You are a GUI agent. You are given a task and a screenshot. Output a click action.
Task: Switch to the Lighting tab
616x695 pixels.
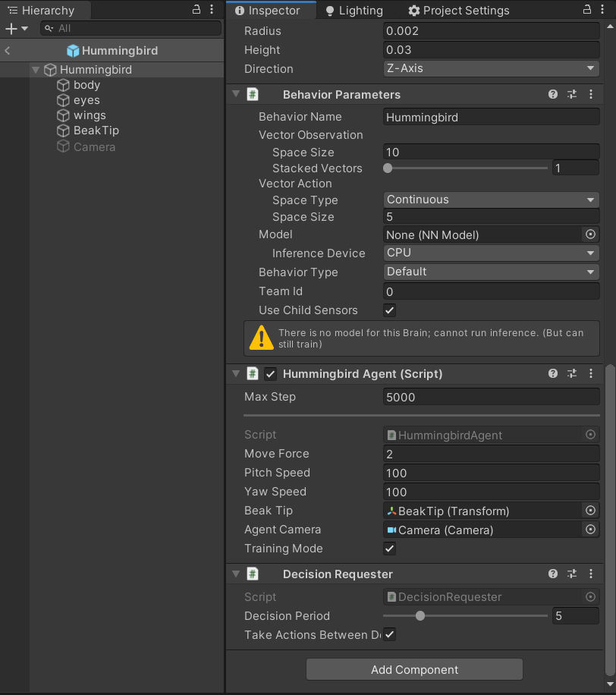354,10
